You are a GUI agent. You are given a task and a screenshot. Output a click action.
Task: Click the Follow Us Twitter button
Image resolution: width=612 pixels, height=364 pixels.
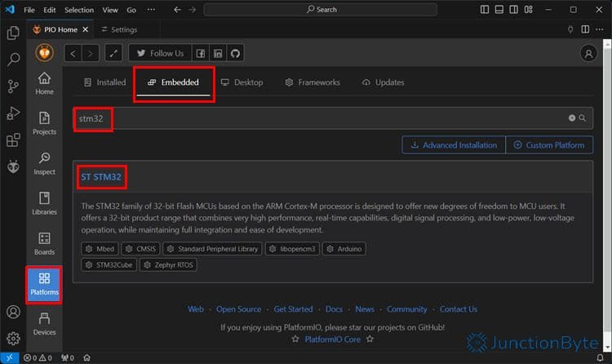click(160, 53)
